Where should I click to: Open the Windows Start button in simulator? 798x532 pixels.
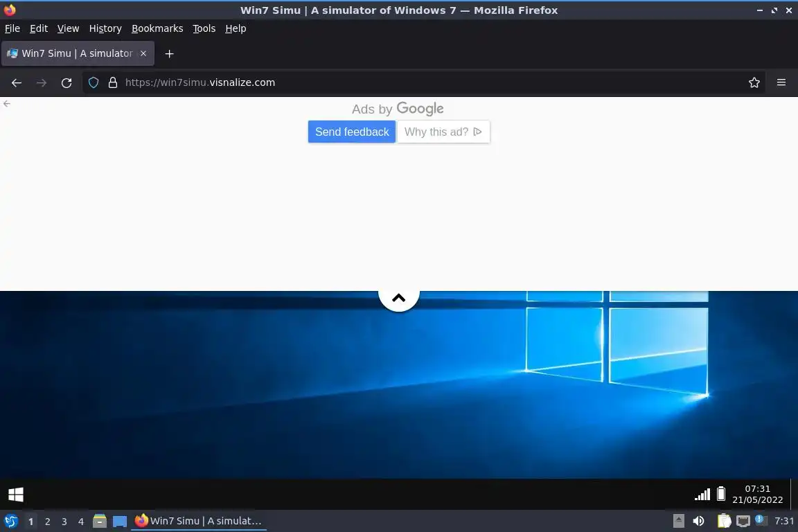pos(16,495)
